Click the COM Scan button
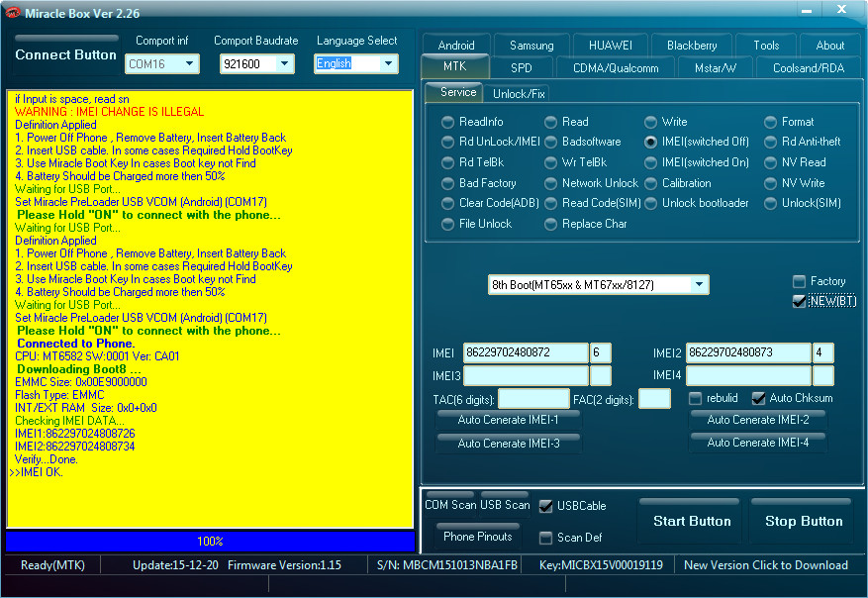Screen dimensions: 868x598 click(450, 504)
